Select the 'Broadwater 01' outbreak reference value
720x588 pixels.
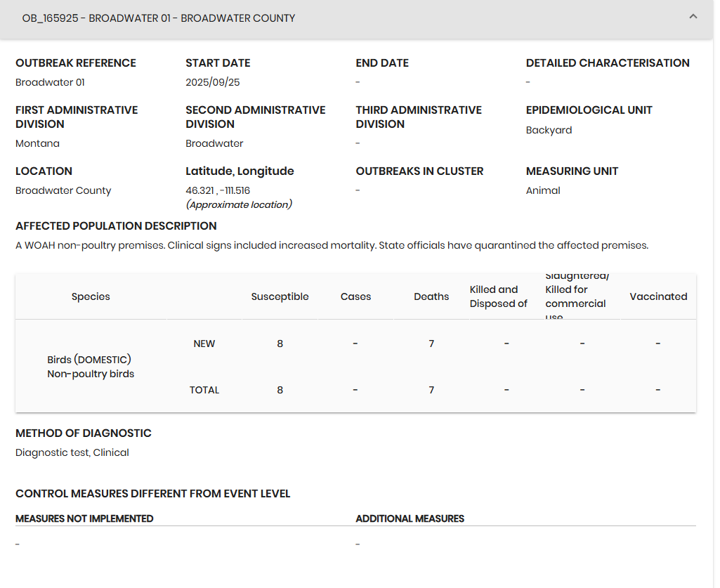[50, 82]
